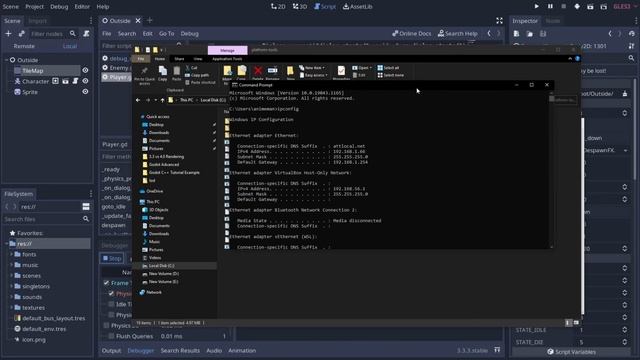The width and height of the screenshot is (640, 360).
Task: Click the attach script icon in Scene dock
Action: (x=86, y=33)
